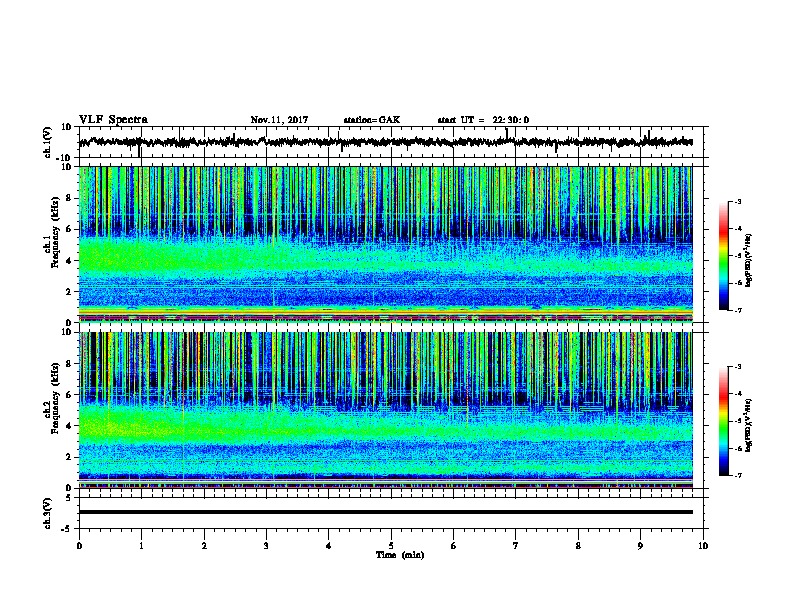Image resolution: width=792 pixels, height=612 pixels.
Task: Click the upper colorbar log(PSD) label
Action: point(749,260)
